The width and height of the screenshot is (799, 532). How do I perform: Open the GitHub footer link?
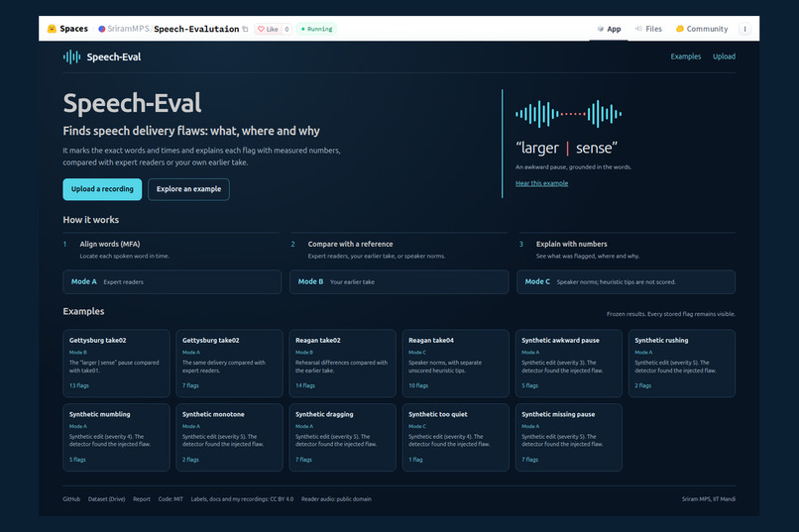(71, 499)
